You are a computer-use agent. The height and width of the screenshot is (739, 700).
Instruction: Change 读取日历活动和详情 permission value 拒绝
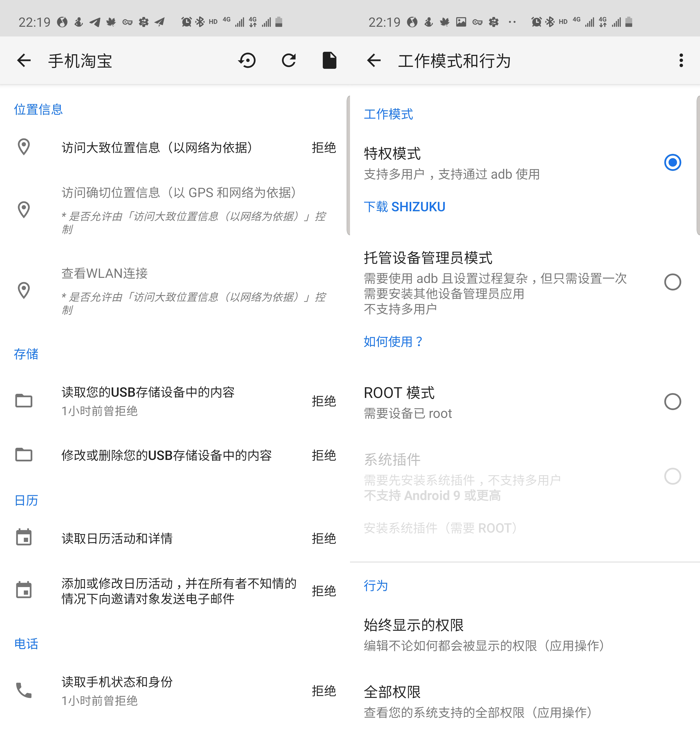[324, 538]
